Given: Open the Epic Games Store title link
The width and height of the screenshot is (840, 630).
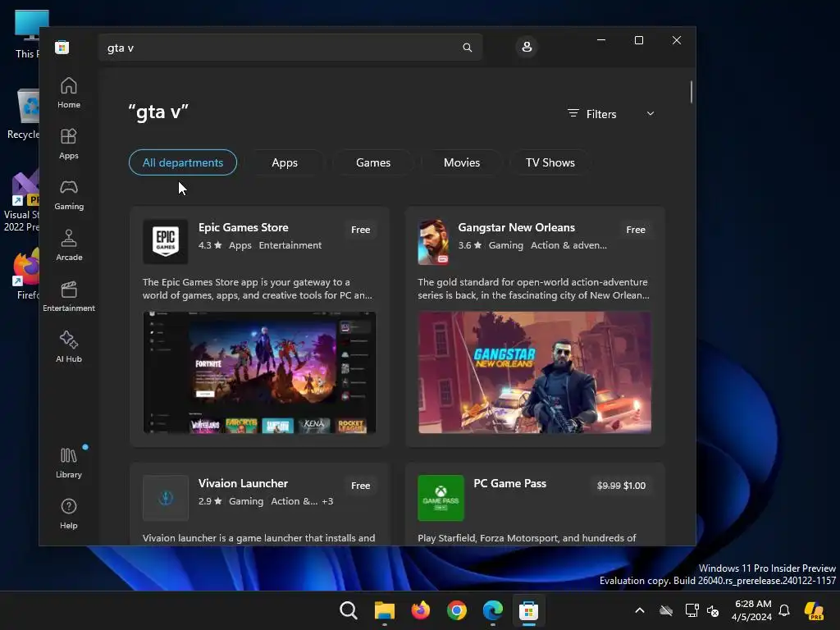Looking at the screenshot, I should [243, 227].
